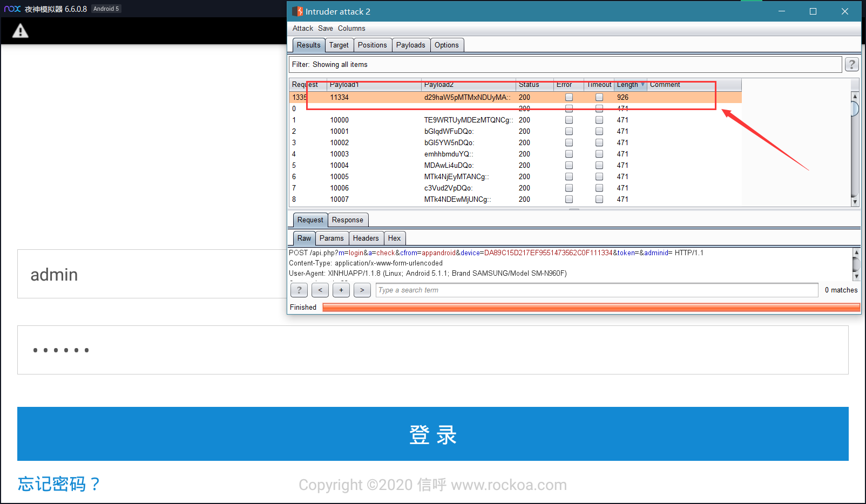Click the blue 登录 login button
866x504 pixels.
(433, 434)
